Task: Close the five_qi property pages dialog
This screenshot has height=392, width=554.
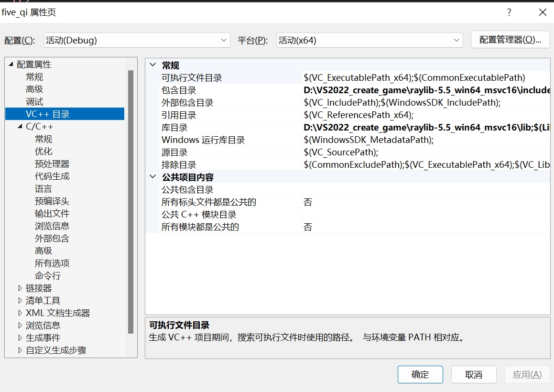Action: pyautogui.click(x=543, y=12)
